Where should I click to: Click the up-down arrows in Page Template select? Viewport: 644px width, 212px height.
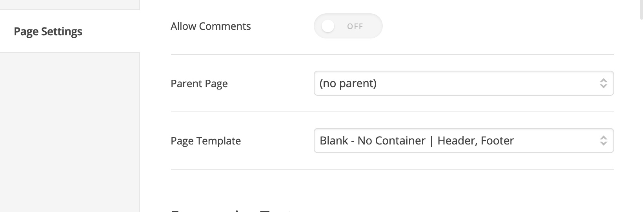[603, 141]
